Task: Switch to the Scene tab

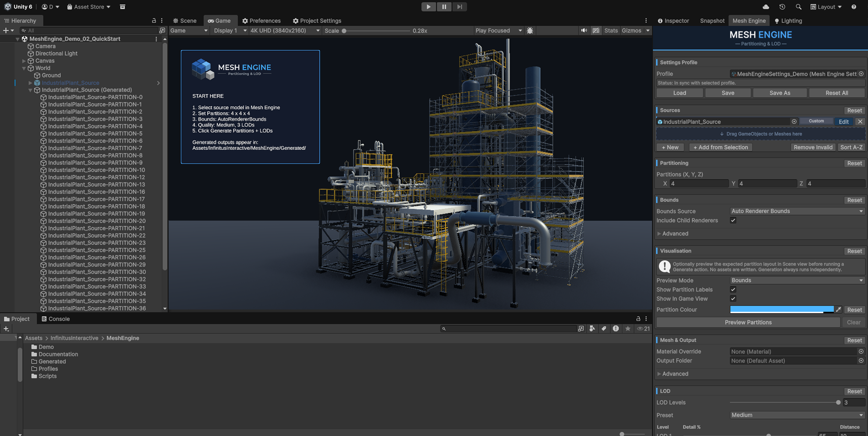Action: coord(185,21)
